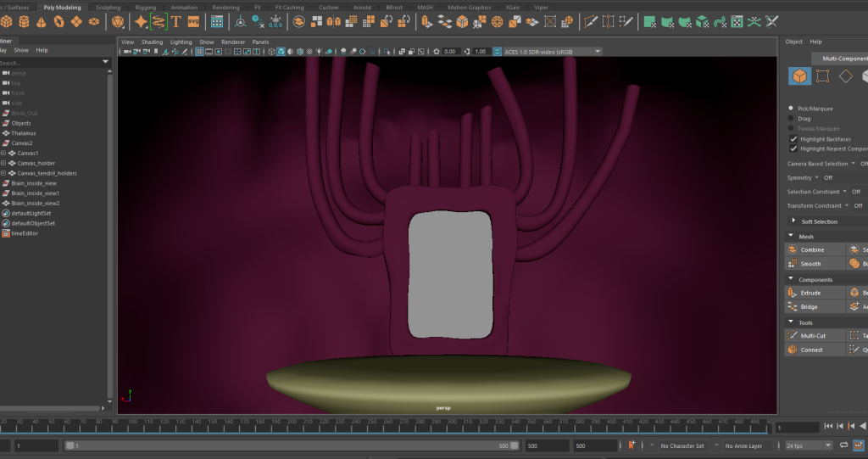This screenshot has width=868, height=459.
Task: Click the Sweep Mesh shelf icon
Action: 158,21
